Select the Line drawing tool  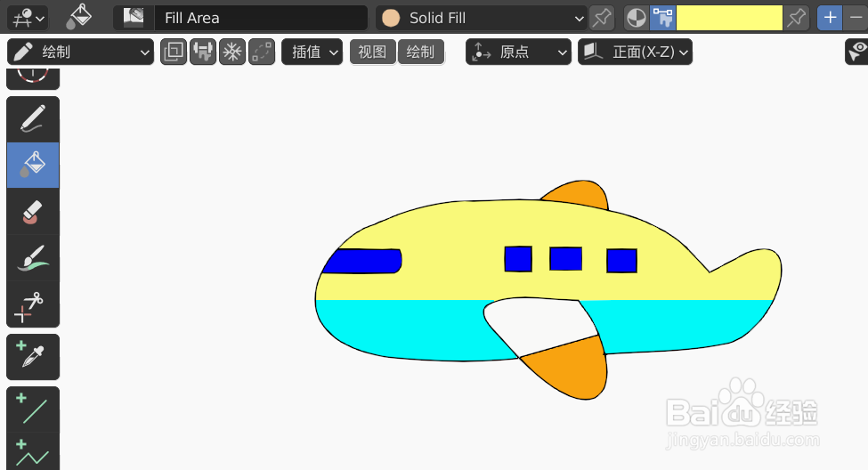coord(33,409)
